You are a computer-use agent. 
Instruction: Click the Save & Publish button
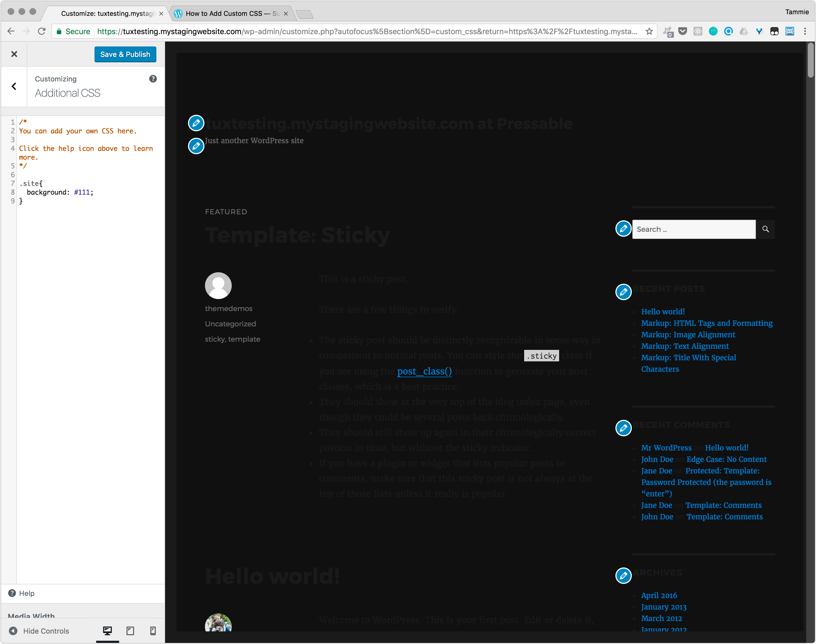click(x=125, y=54)
